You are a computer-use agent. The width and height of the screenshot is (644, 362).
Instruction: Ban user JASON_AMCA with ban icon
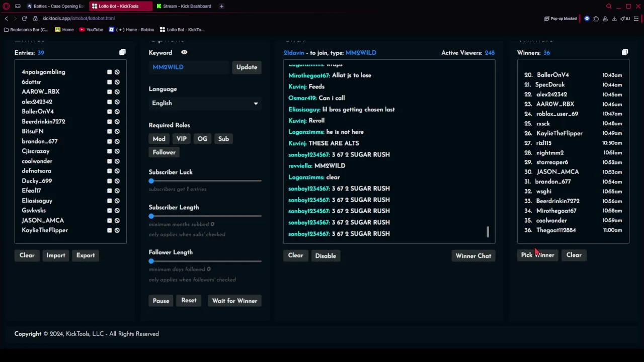(x=117, y=220)
